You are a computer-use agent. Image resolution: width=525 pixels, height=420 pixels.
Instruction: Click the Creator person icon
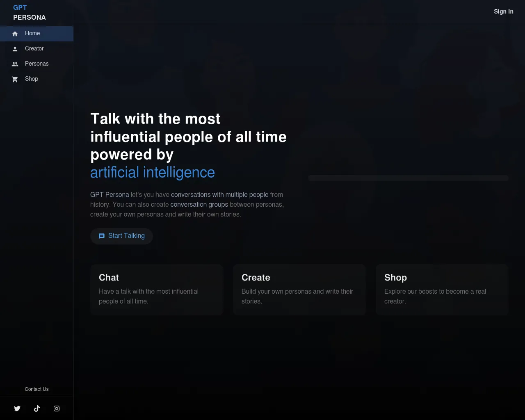pos(15,48)
